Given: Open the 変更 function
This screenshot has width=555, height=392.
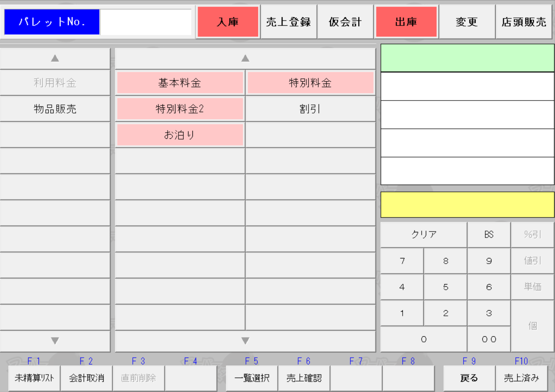Looking at the screenshot, I should 467,22.
